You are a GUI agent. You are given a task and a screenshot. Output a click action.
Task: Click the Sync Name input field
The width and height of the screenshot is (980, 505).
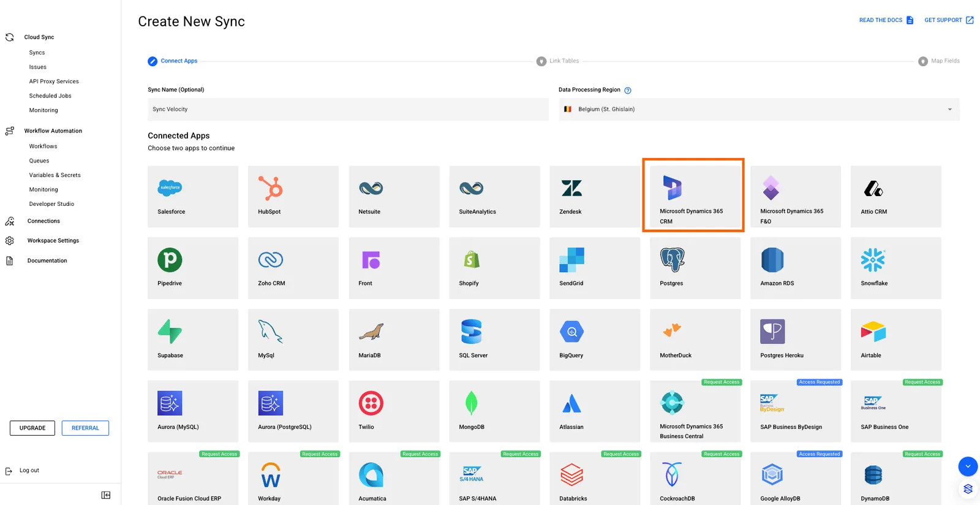pyautogui.click(x=348, y=109)
